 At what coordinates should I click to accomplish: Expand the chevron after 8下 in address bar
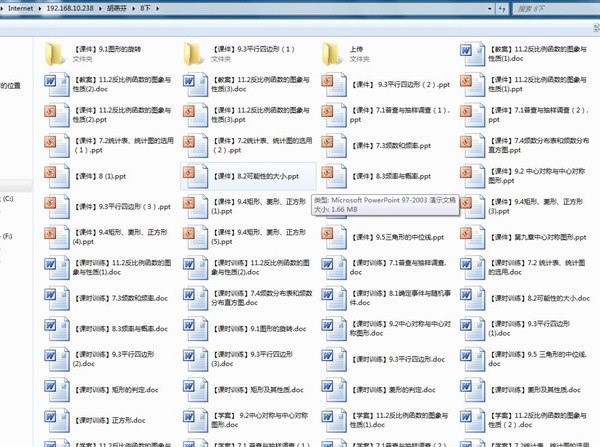coord(157,8)
